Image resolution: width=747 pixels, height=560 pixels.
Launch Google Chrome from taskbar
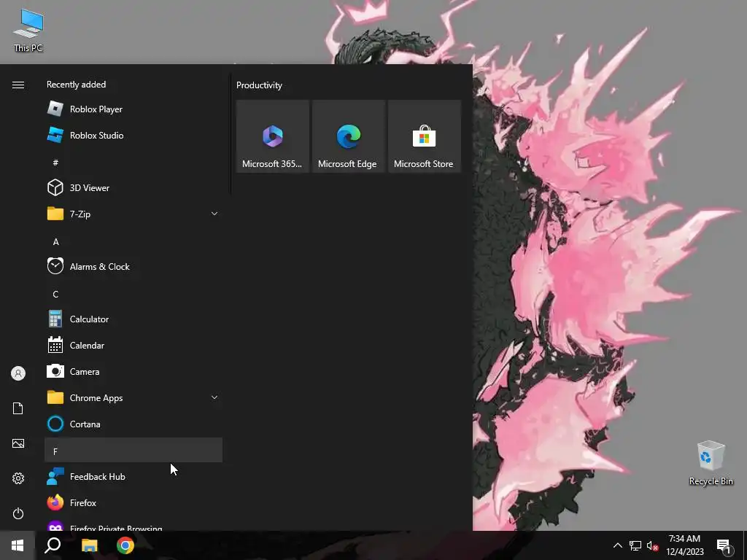click(125, 545)
